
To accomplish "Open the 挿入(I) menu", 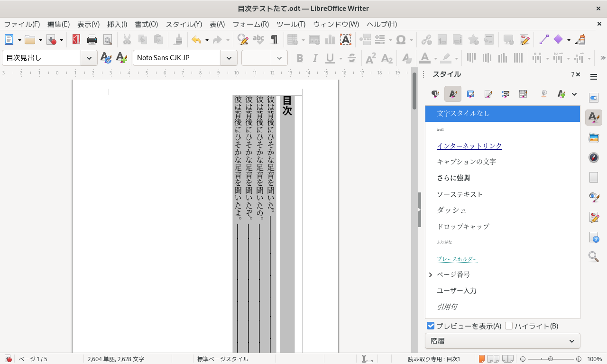I will (117, 24).
